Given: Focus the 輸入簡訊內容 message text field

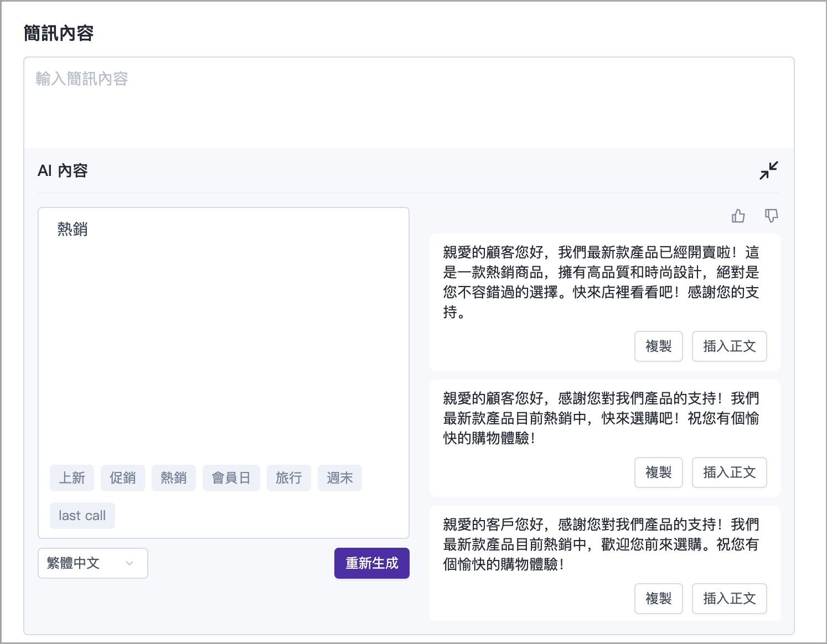Looking at the screenshot, I should [409, 103].
